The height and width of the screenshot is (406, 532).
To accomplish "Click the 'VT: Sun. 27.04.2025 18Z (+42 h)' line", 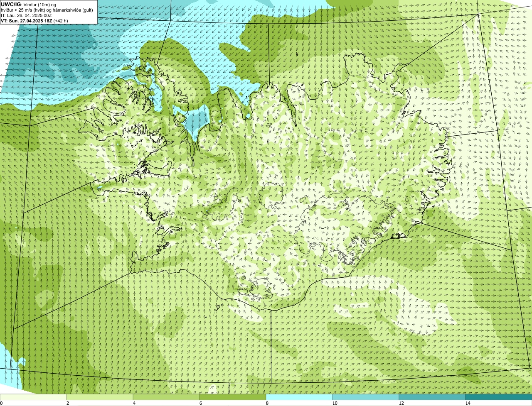I will [34, 21].
